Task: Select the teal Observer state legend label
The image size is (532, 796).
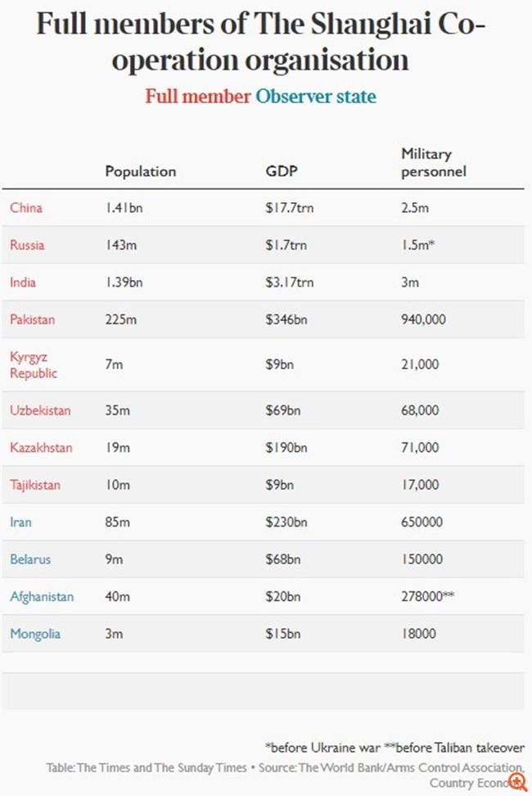Action: [316, 96]
